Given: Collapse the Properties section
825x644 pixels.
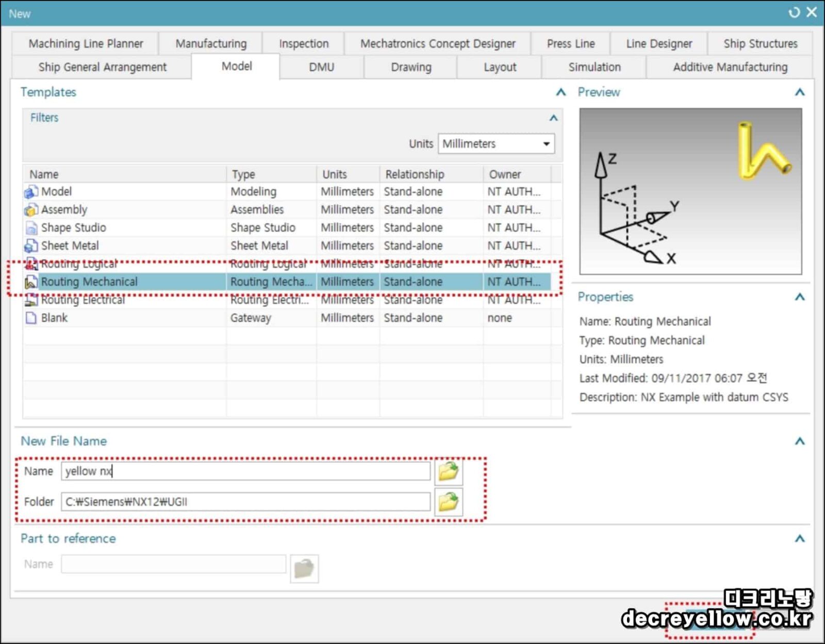Looking at the screenshot, I should 800,297.
